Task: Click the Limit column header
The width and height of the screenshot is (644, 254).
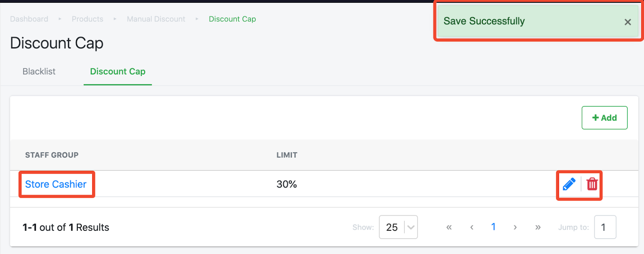Action: click(287, 155)
